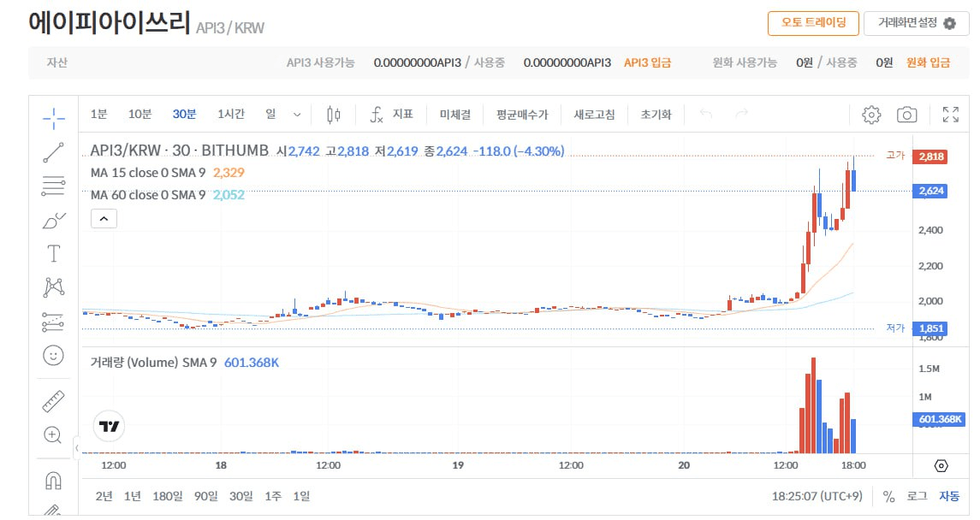Toggle 평균매수가 average price display
The image size is (980, 520).
tap(522, 115)
